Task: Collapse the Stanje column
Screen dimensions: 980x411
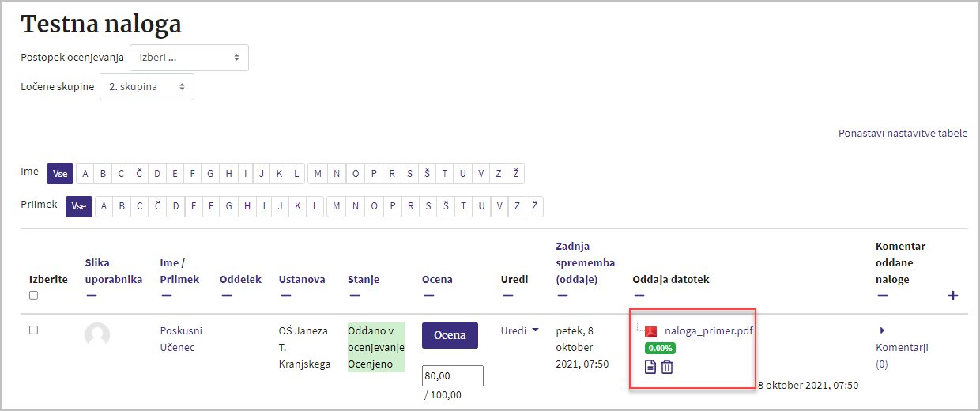Action: point(354,296)
